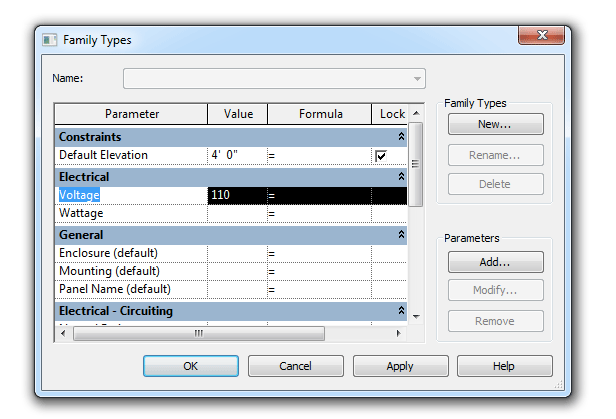The image size is (616, 419).
Task: Collapse the Constraints group
Action: click(401, 136)
